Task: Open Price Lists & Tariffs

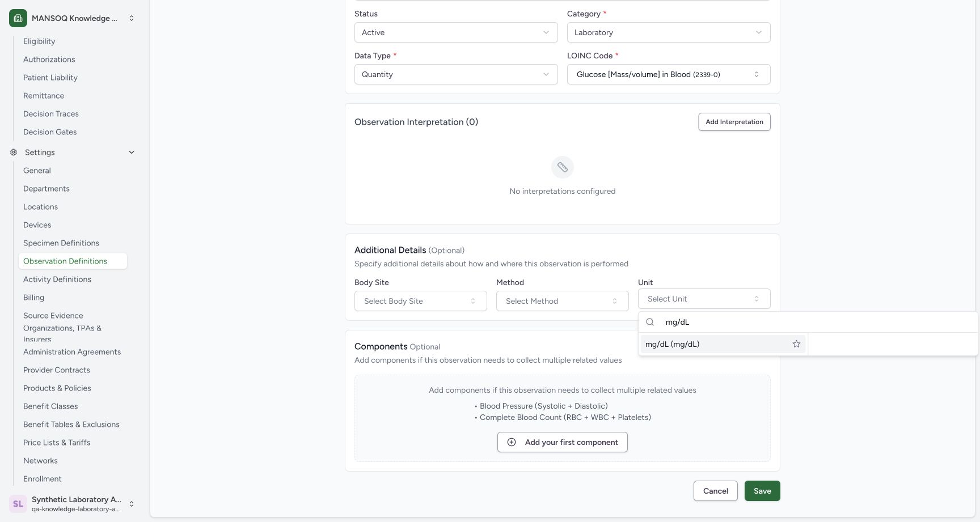Action: pyautogui.click(x=57, y=443)
